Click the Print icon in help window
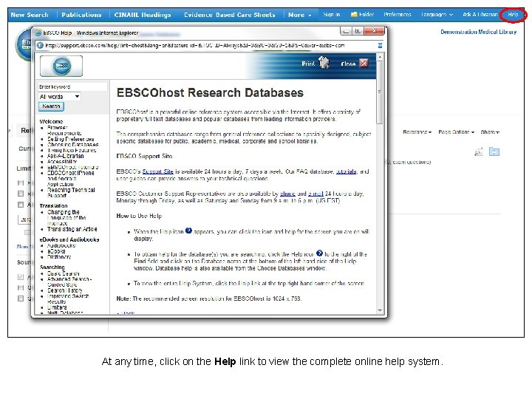 tap(324, 63)
